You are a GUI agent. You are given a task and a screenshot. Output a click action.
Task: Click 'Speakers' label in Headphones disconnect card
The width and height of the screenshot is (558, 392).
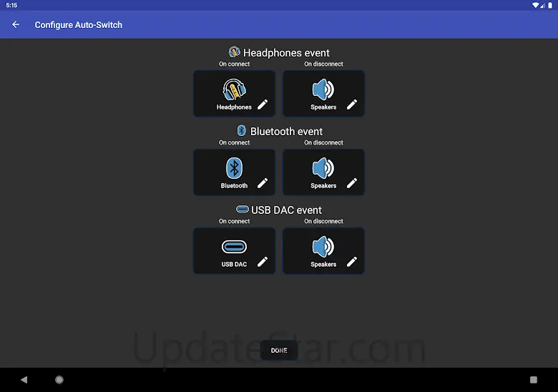tap(323, 107)
